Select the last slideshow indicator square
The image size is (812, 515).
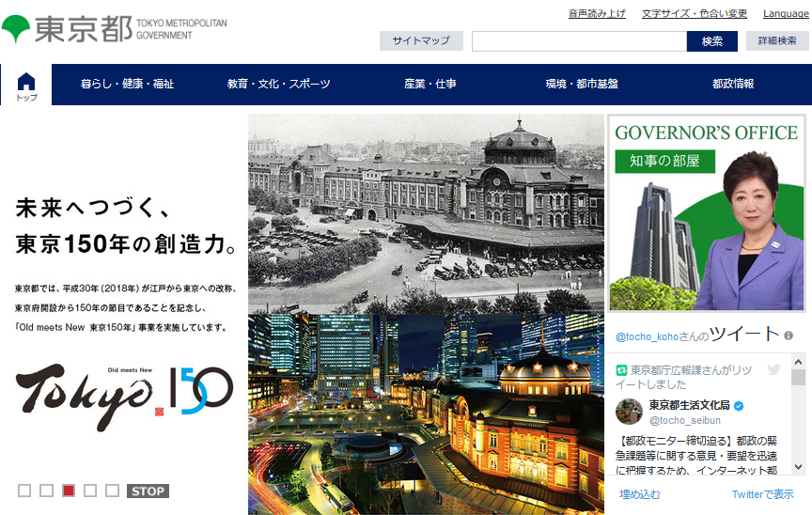point(112,491)
